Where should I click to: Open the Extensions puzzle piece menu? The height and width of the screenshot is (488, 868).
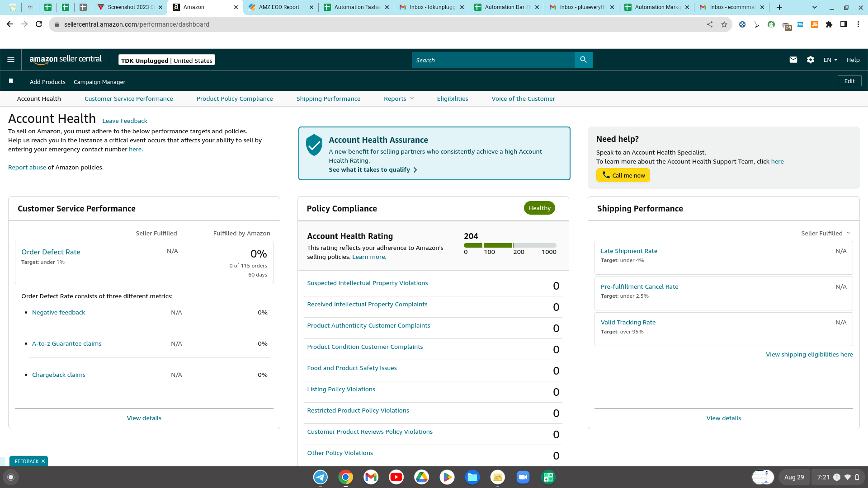[829, 24]
